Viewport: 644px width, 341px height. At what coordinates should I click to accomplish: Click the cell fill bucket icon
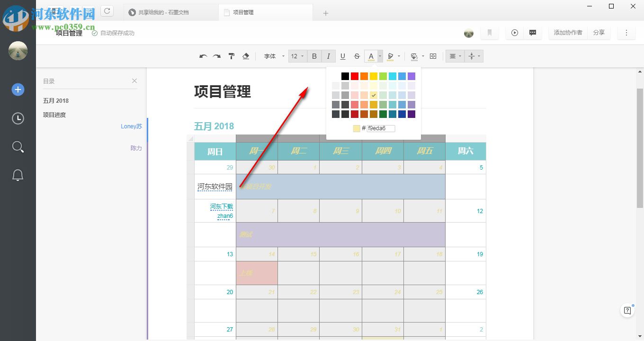414,56
